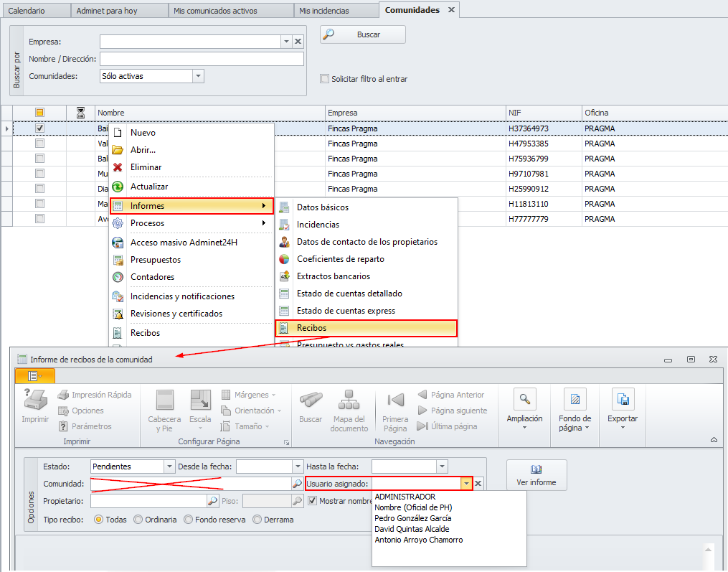Open Parámetros in the print group
This screenshot has width=728, height=572.
(85, 426)
